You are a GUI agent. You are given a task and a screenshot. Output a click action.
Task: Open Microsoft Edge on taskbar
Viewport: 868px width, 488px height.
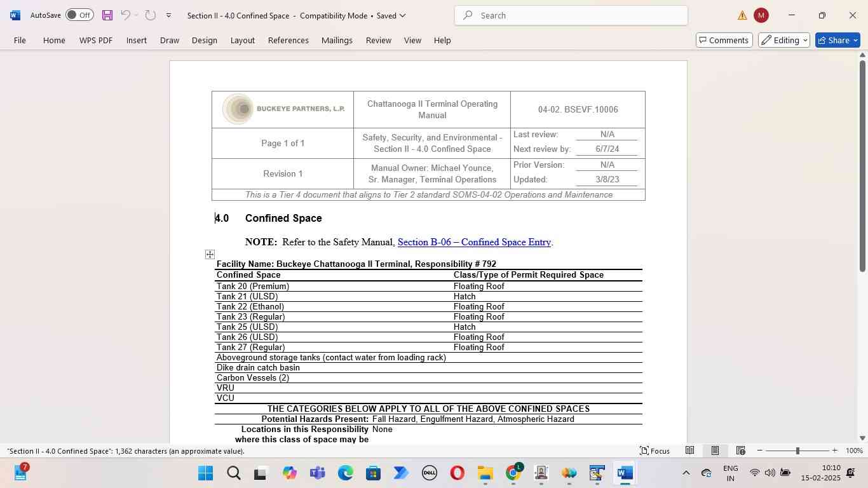[x=345, y=473]
